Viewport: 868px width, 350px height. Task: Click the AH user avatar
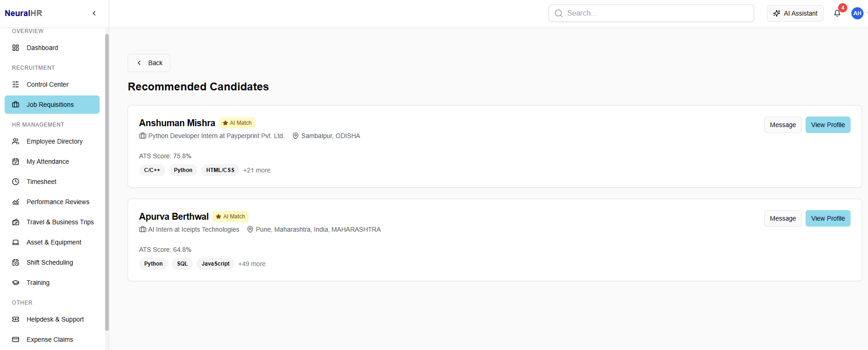[857, 13]
